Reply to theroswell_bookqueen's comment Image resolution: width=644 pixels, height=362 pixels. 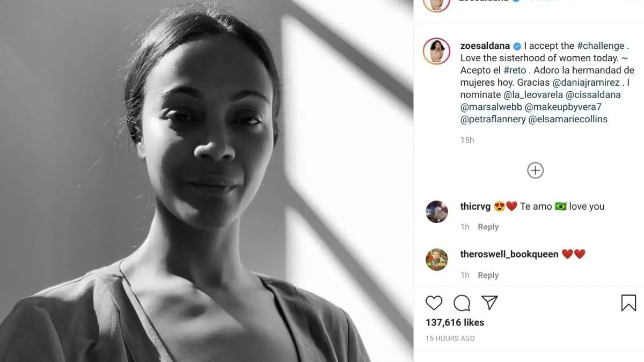tap(488, 275)
